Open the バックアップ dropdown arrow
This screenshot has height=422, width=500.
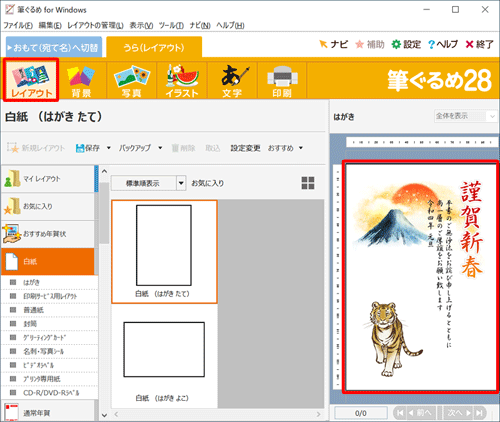[x=160, y=148]
